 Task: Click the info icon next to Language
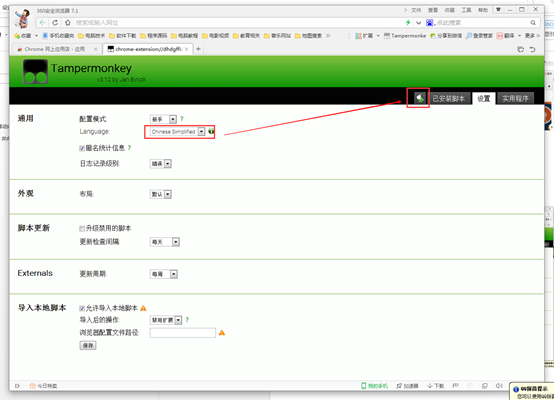click(211, 131)
